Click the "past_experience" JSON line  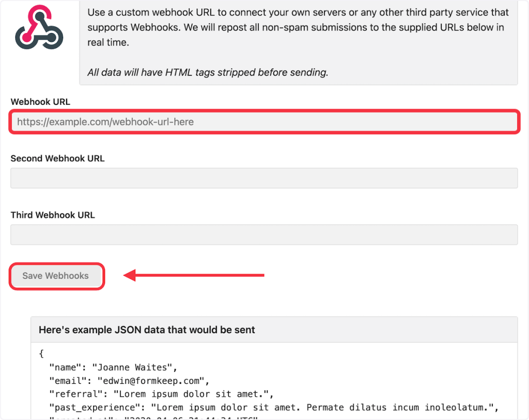pos(273,408)
